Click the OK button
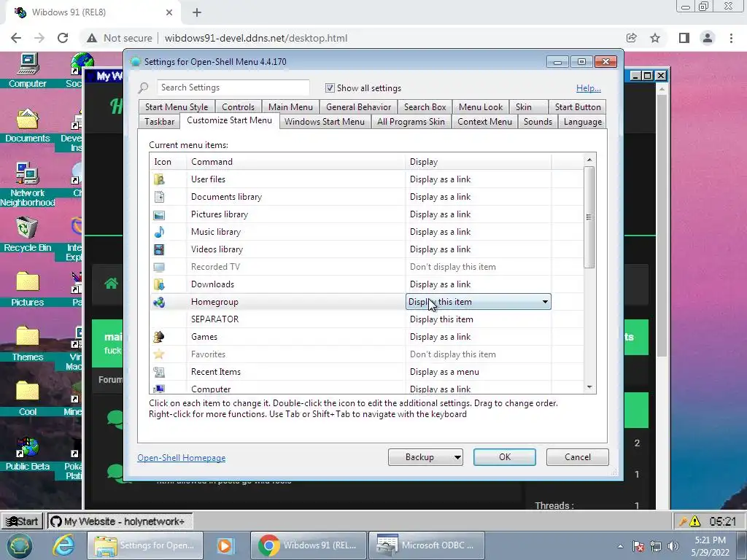 tap(505, 457)
